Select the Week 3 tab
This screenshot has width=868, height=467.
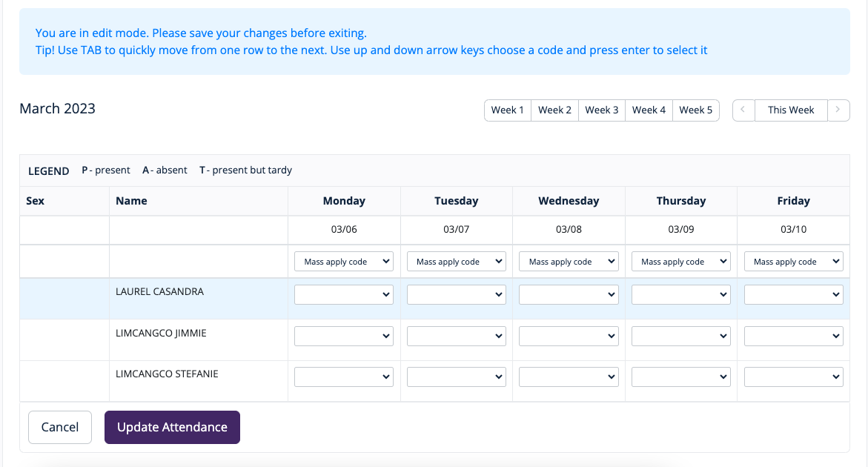click(602, 110)
